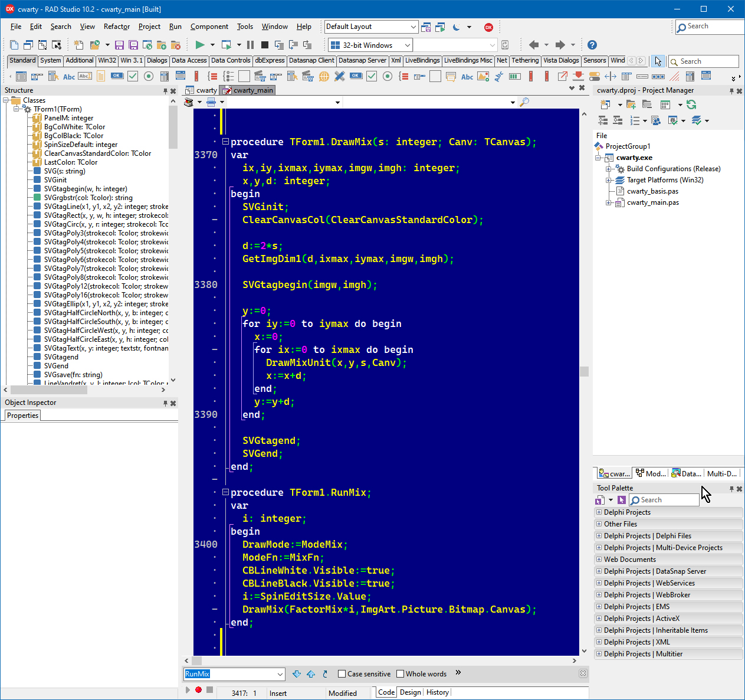Image resolution: width=745 pixels, height=700 pixels.
Task: Click the Structure panel vertical scrollbar thumb
Action: coord(173,127)
